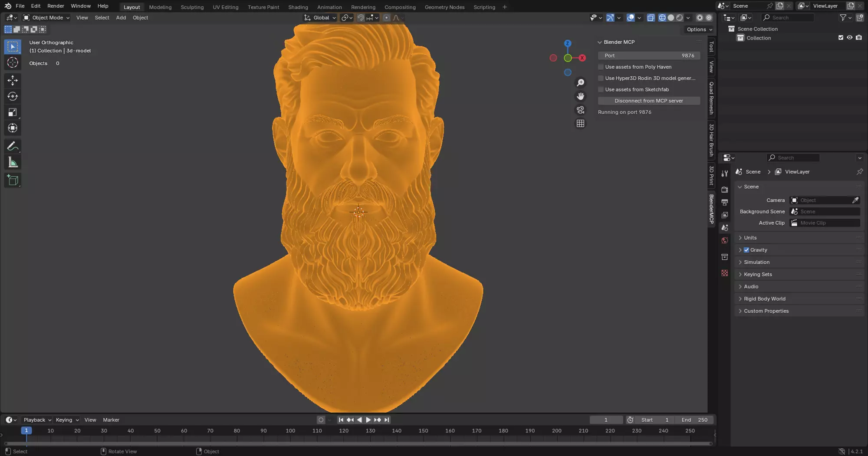Open the View Layer properties tab icon

(724, 215)
